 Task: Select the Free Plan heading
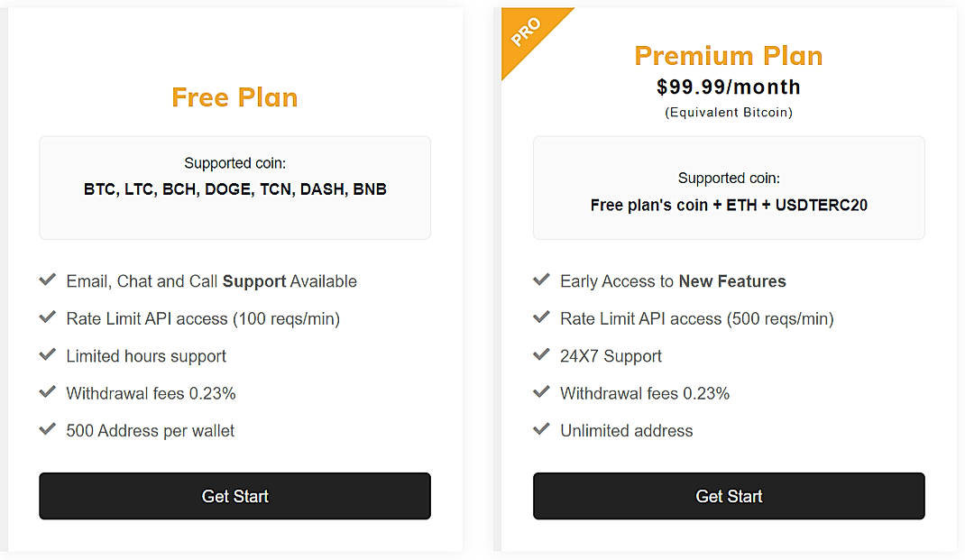[234, 97]
